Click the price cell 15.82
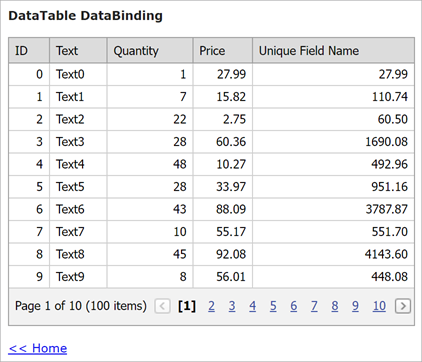The width and height of the screenshot is (422, 362). coord(223,97)
